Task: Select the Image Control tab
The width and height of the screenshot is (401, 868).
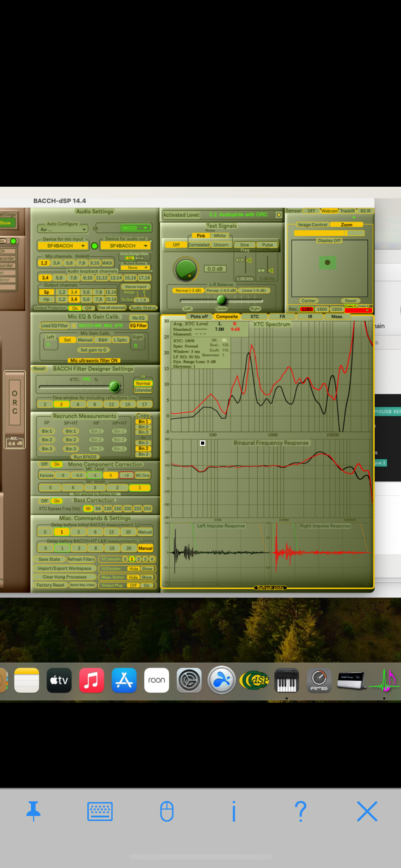Action: tap(313, 225)
